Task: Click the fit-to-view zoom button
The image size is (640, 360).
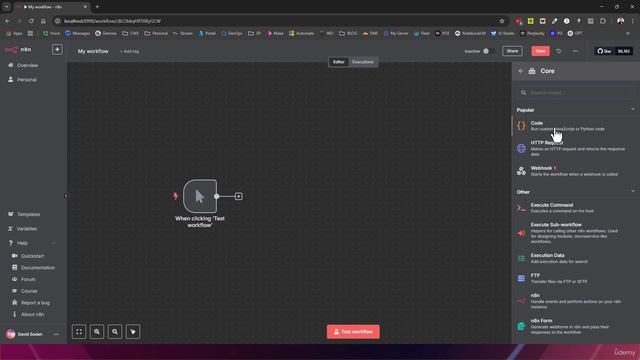Action: pos(79,332)
